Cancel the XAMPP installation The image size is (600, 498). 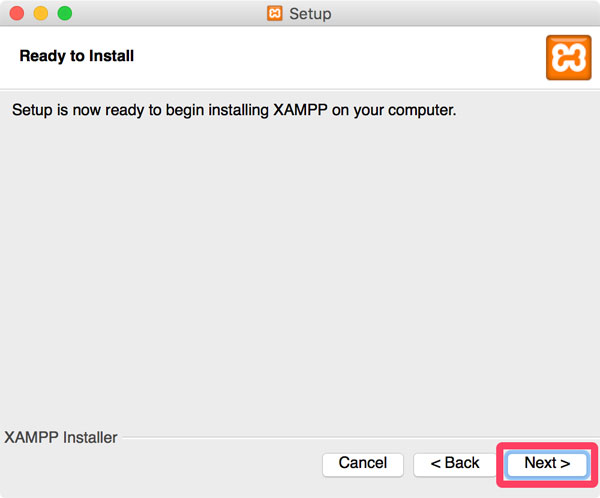[x=363, y=464]
